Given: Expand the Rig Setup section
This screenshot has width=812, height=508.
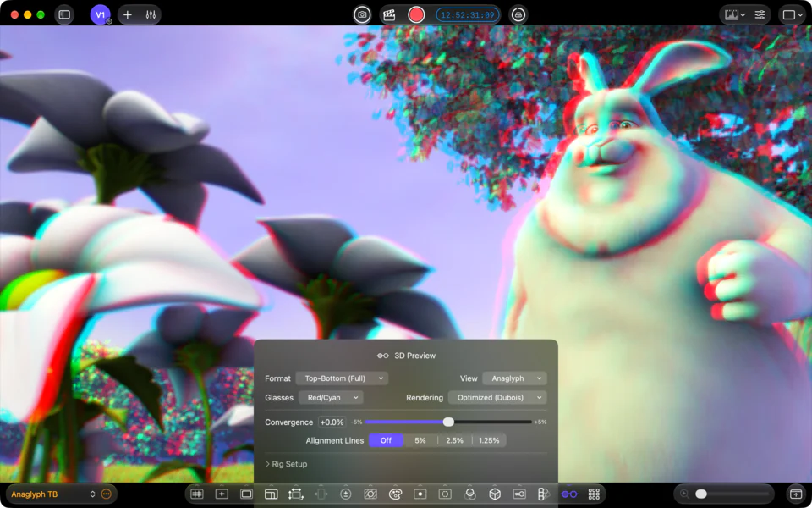Looking at the screenshot, I should point(287,464).
